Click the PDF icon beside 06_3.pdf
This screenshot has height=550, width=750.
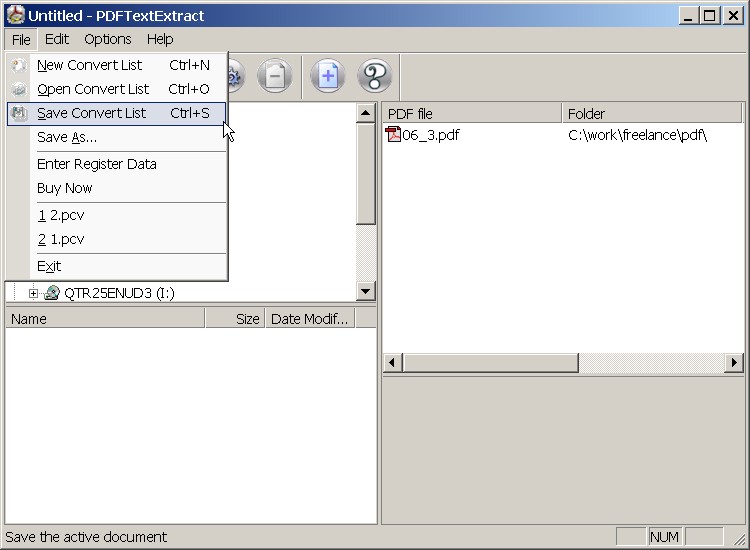pyautogui.click(x=393, y=134)
